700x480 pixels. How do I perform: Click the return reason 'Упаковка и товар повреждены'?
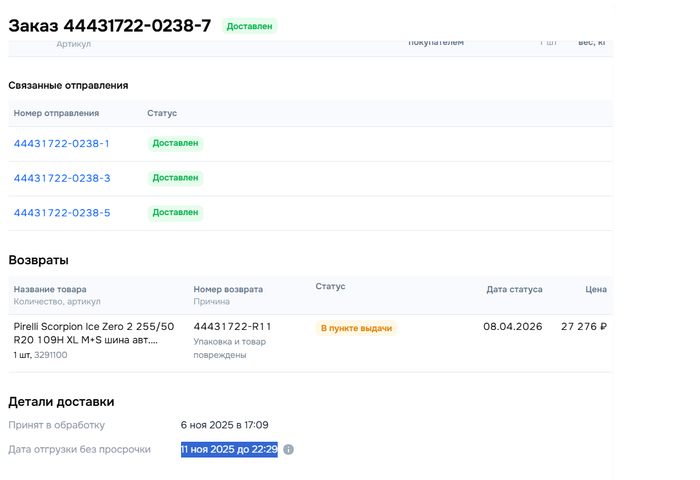(x=233, y=347)
